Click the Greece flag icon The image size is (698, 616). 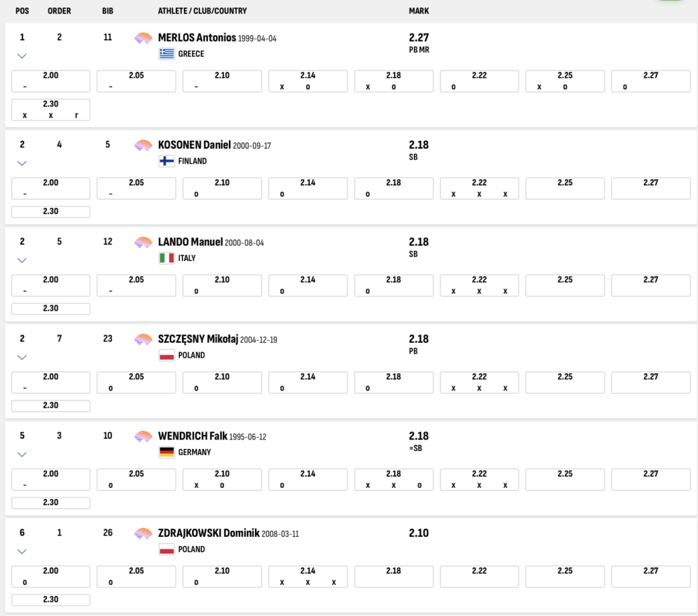pos(166,54)
